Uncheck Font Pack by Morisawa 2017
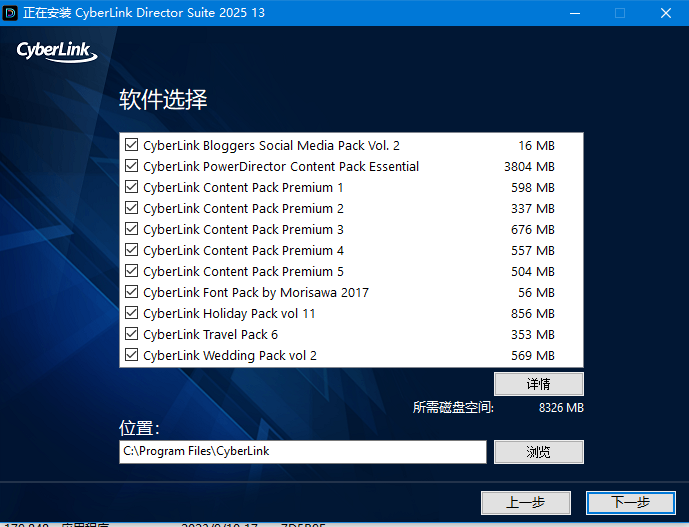The image size is (689, 527). point(131,291)
